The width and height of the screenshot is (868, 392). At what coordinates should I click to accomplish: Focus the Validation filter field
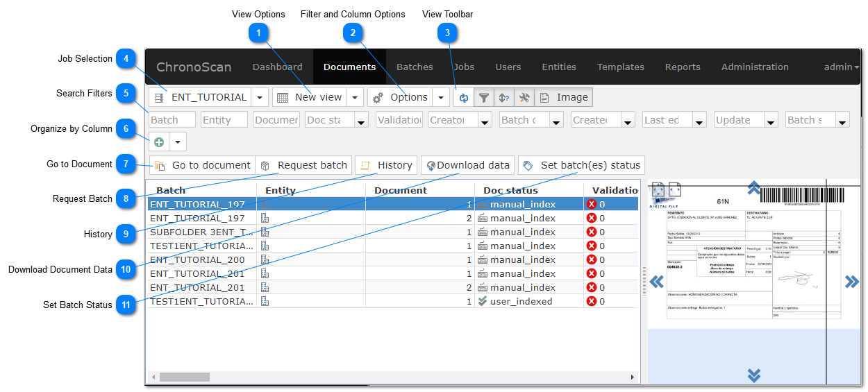click(x=399, y=119)
